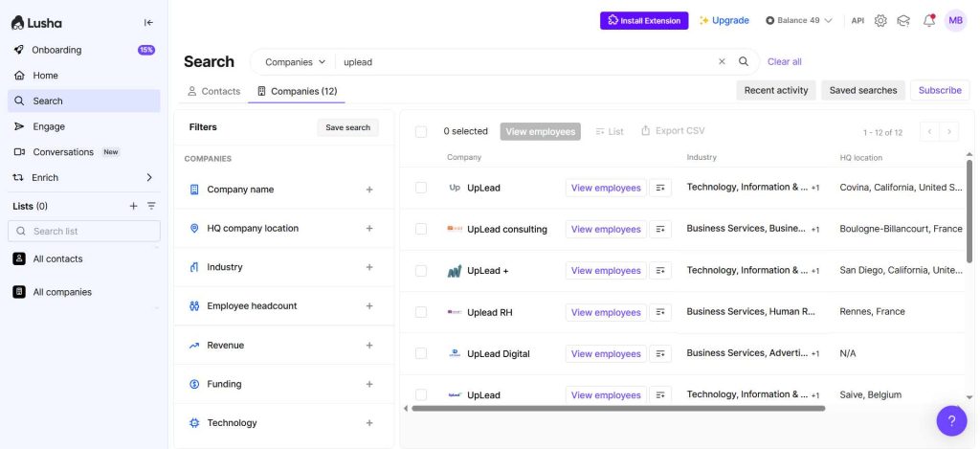
Task: Open Conversations in sidebar
Action: tap(84, 152)
